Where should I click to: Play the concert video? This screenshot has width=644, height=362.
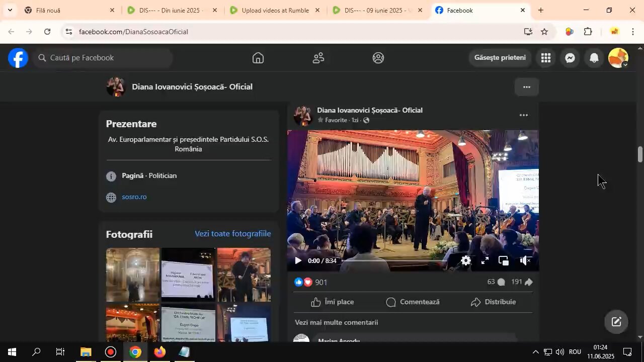[298, 260]
